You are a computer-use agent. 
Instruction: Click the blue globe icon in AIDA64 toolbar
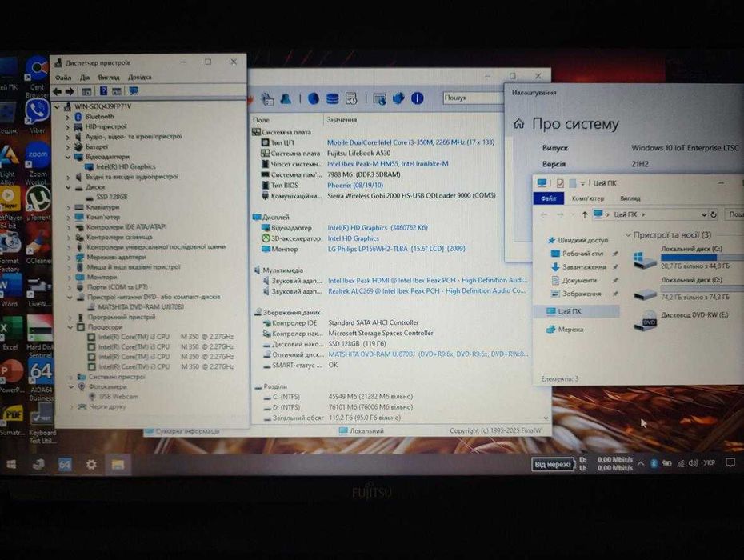313,98
